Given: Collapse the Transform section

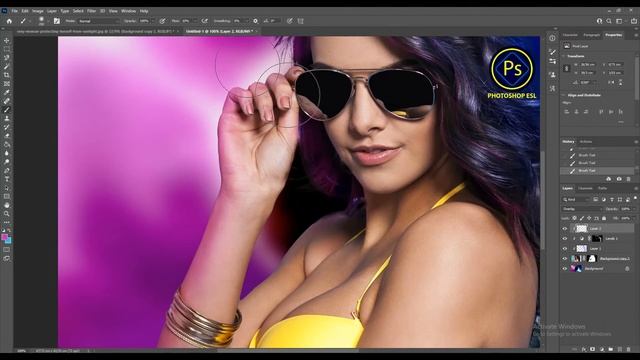Looking at the screenshot, I should (x=564, y=56).
